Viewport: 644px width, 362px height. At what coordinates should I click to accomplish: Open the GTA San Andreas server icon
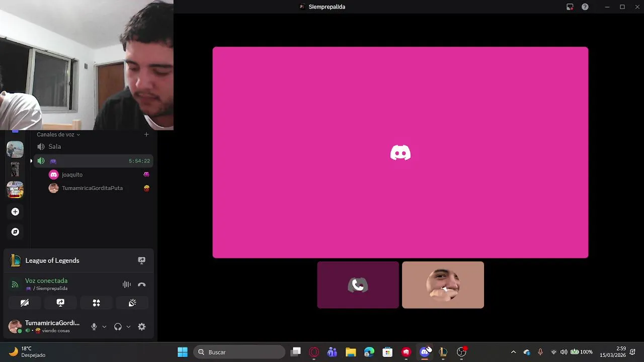point(15,190)
